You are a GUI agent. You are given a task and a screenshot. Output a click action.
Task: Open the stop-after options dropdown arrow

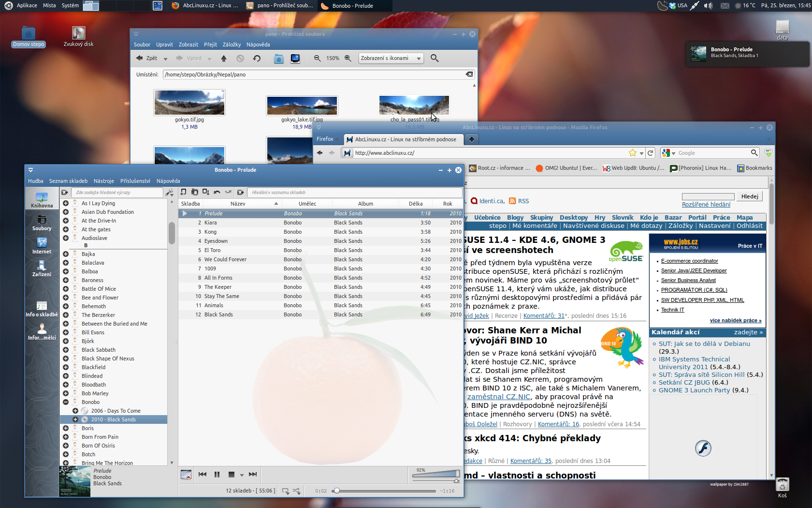(x=242, y=475)
